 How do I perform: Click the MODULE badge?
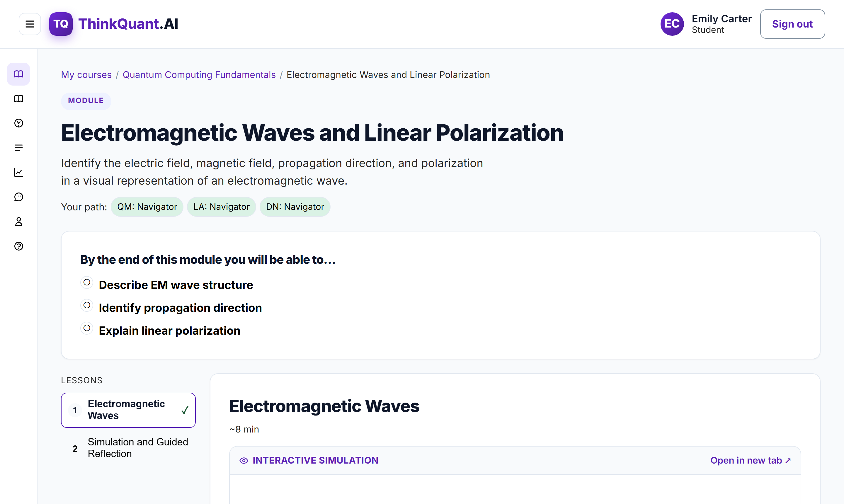pyautogui.click(x=86, y=101)
